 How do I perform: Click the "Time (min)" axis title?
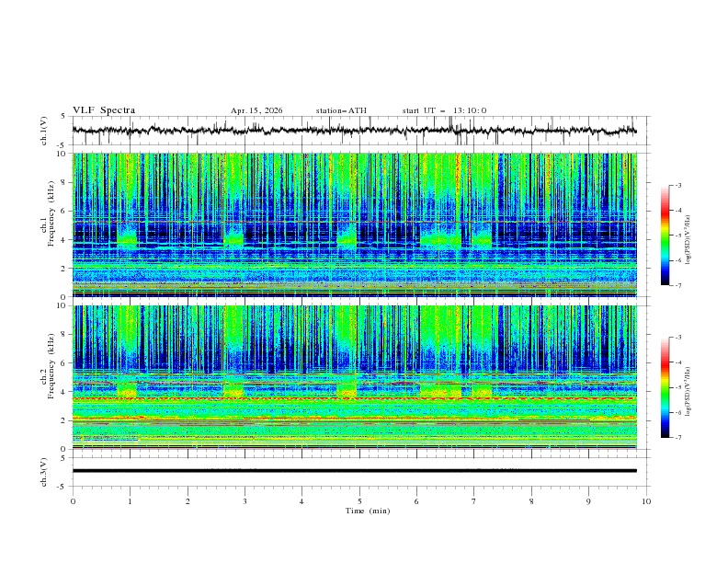(368, 511)
